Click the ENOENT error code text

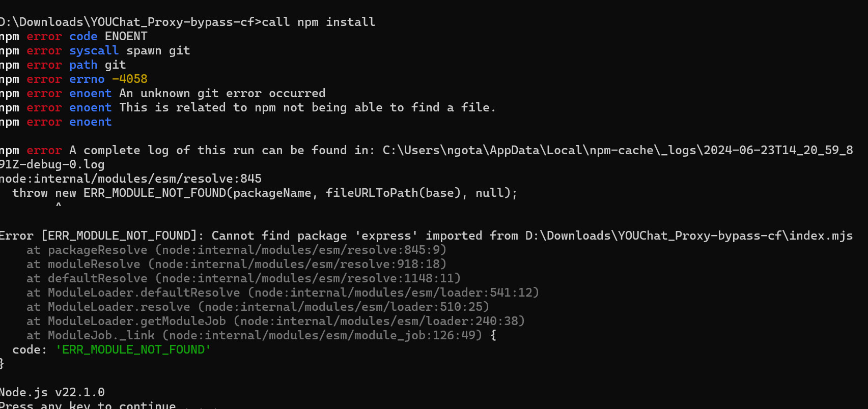(x=126, y=36)
